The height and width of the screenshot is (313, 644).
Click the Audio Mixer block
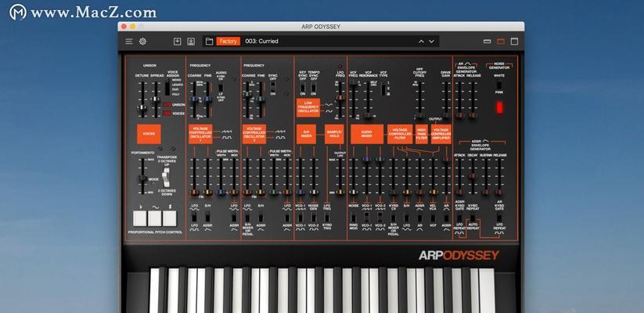pyautogui.click(x=367, y=134)
